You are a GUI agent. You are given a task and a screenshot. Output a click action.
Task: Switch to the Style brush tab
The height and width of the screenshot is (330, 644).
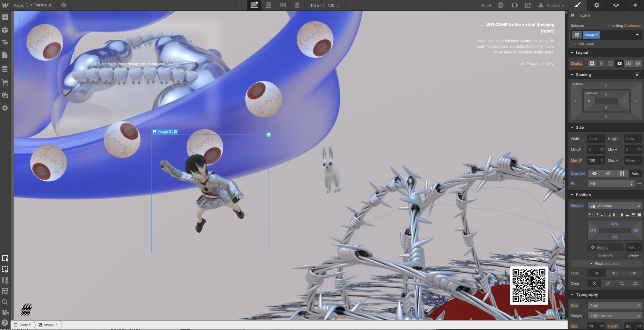(578, 5)
